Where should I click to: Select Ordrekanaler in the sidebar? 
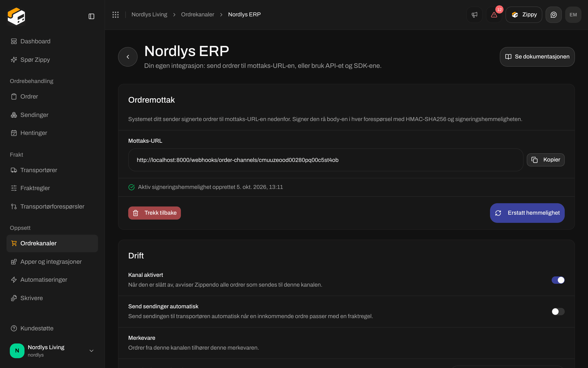click(x=52, y=243)
